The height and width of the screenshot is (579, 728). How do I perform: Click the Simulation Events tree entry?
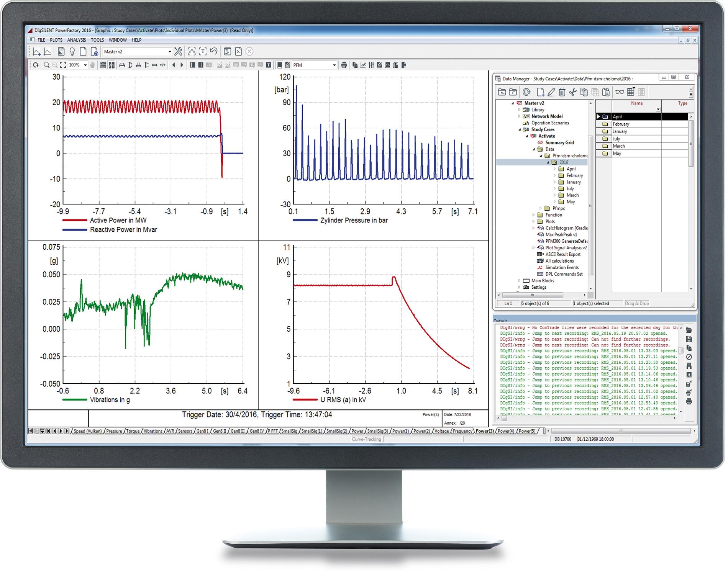(x=562, y=267)
